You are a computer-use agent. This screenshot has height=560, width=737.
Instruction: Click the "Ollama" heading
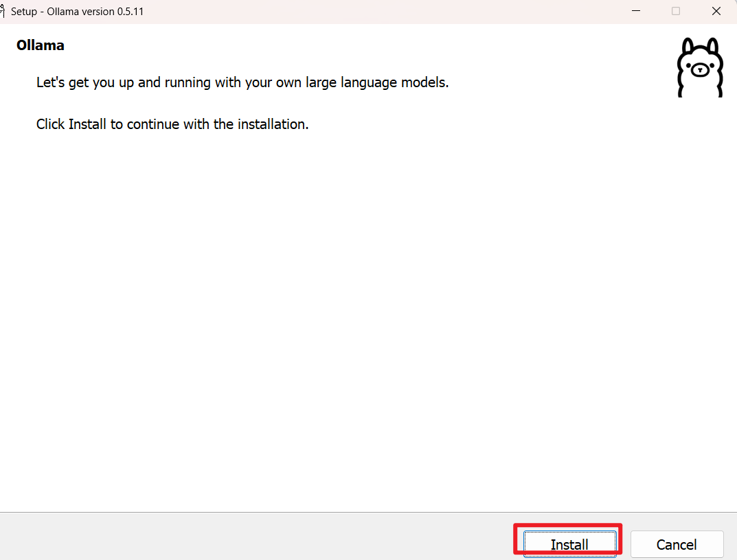(x=41, y=45)
